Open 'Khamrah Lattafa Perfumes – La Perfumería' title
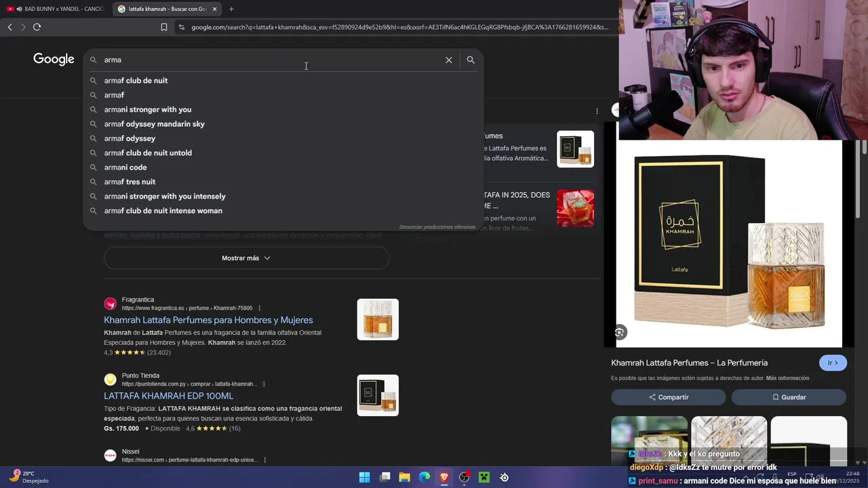 click(689, 363)
